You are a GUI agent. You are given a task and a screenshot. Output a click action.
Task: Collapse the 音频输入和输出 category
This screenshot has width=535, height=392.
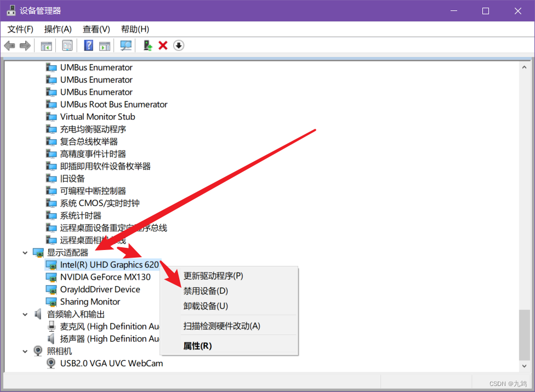[25, 314]
